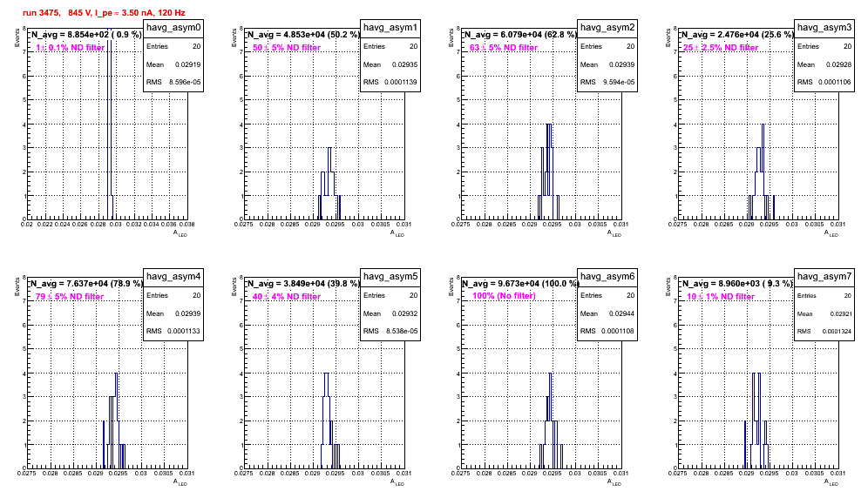Viewport: 868px width, 498px height.
Task: Click the N_avg = 8.854e+02 label
Action: pos(85,35)
